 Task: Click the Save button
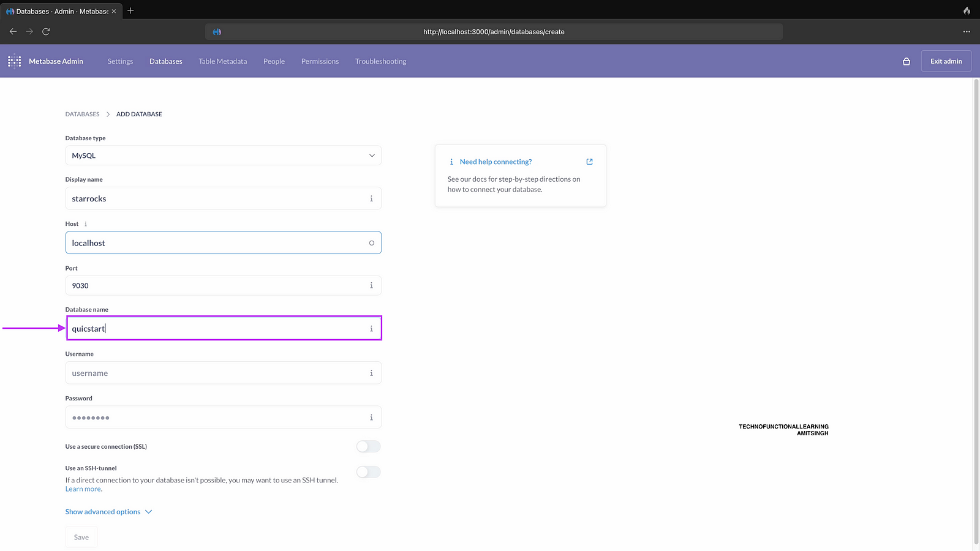click(81, 538)
